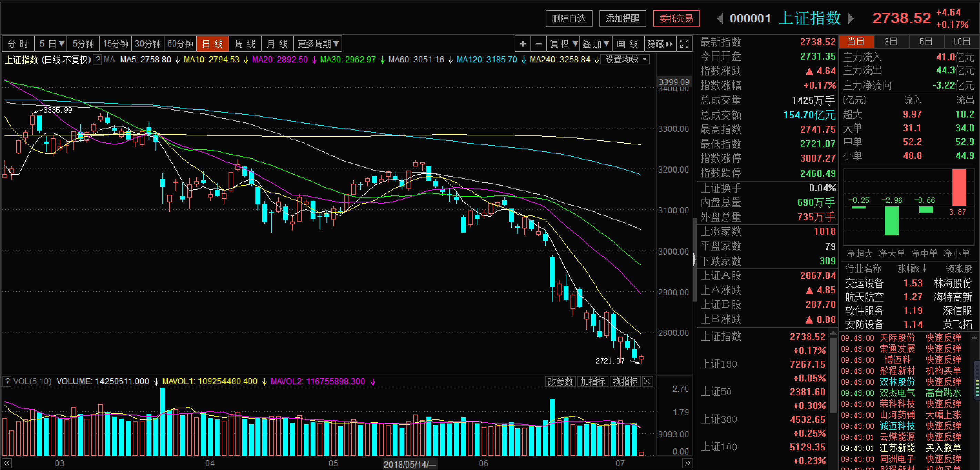The width and height of the screenshot is (980, 470).
Task: Click the zoom out minus icon
Action: click(x=539, y=44)
